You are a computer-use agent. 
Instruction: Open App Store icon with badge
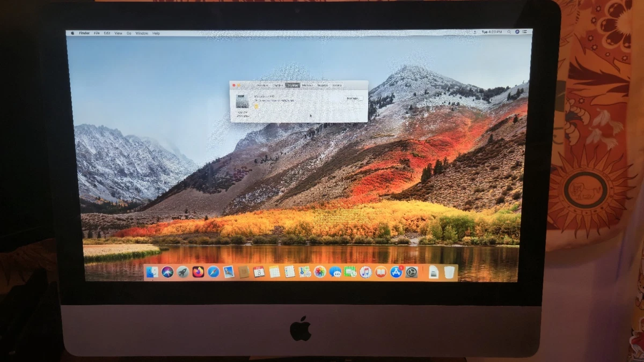pos(396,271)
